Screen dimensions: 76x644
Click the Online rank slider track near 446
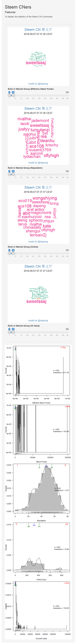57,253
